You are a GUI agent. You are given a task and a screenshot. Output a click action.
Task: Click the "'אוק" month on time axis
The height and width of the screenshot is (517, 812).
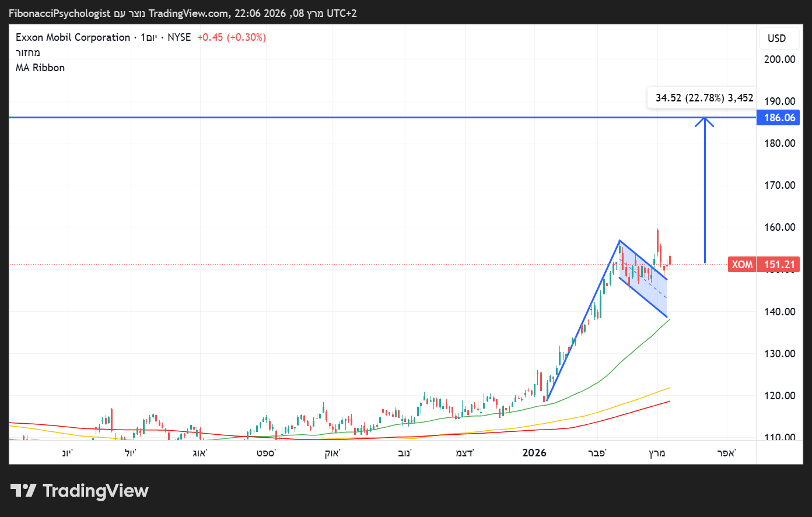pyautogui.click(x=332, y=453)
